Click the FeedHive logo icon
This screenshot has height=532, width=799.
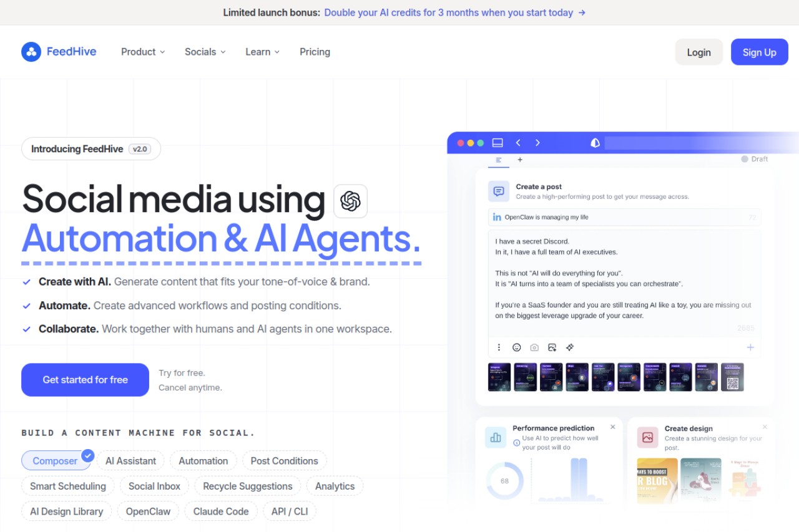point(31,52)
